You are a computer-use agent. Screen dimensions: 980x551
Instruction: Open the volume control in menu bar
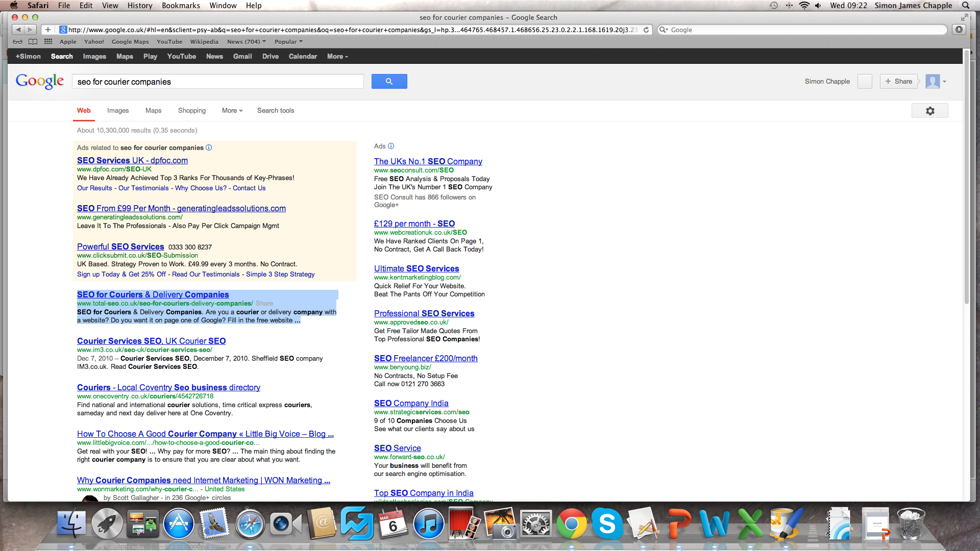(818, 6)
